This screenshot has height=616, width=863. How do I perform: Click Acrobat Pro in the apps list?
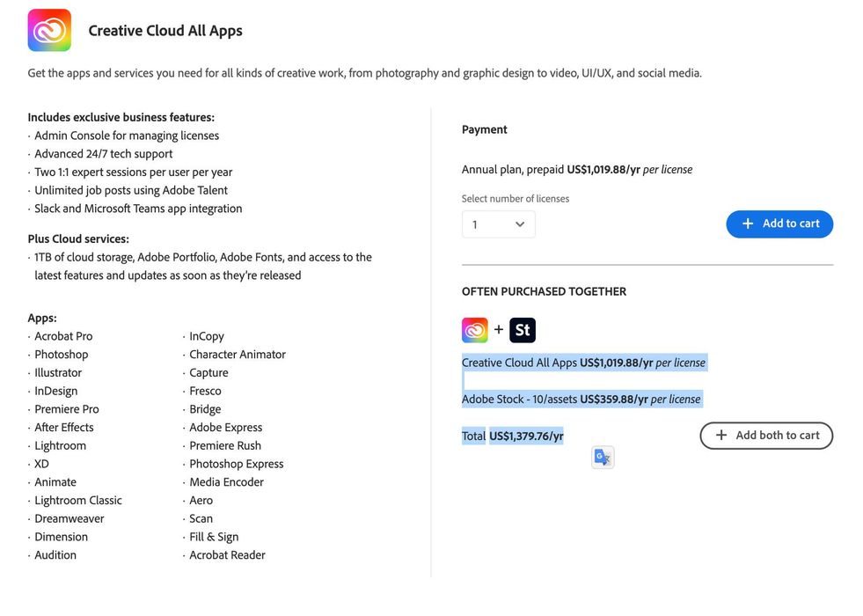(x=63, y=336)
